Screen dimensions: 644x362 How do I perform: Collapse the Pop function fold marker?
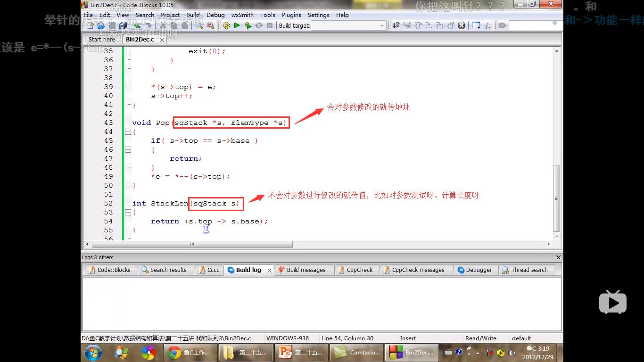click(x=128, y=132)
